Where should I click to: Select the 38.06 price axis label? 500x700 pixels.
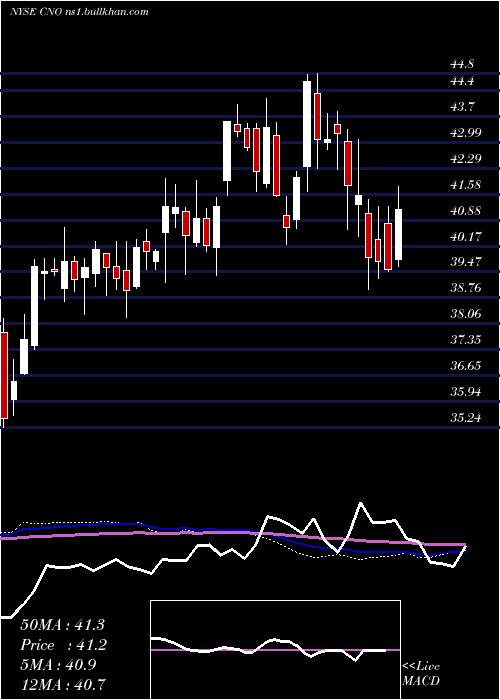pyautogui.click(x=466, y=314)
